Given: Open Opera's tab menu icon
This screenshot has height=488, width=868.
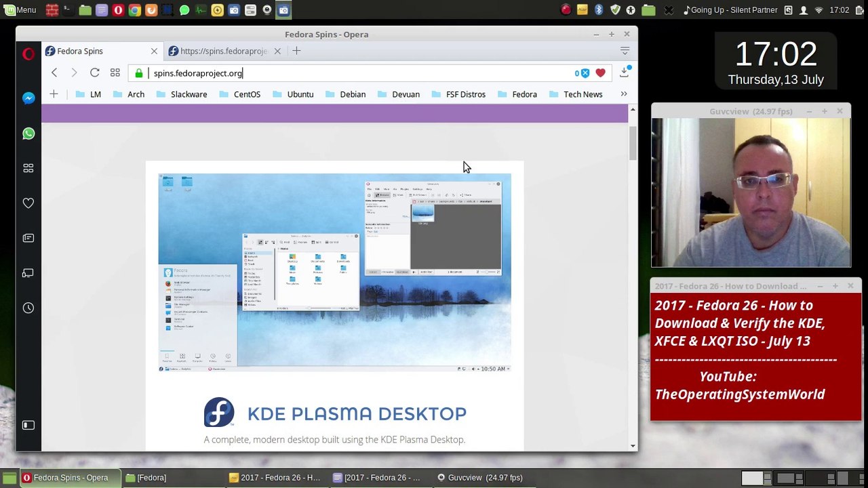Looking at the screenshot, I should click(x=625, y=51).
